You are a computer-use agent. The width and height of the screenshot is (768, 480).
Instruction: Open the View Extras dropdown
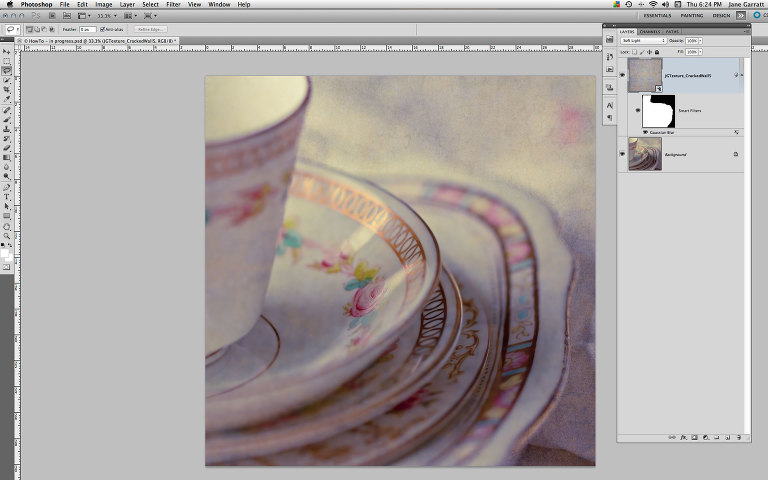pos(84,16)
